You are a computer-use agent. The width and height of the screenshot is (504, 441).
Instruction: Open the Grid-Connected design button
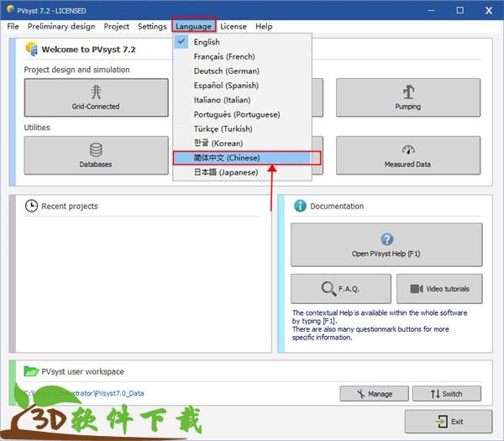(x=96, y=97)
